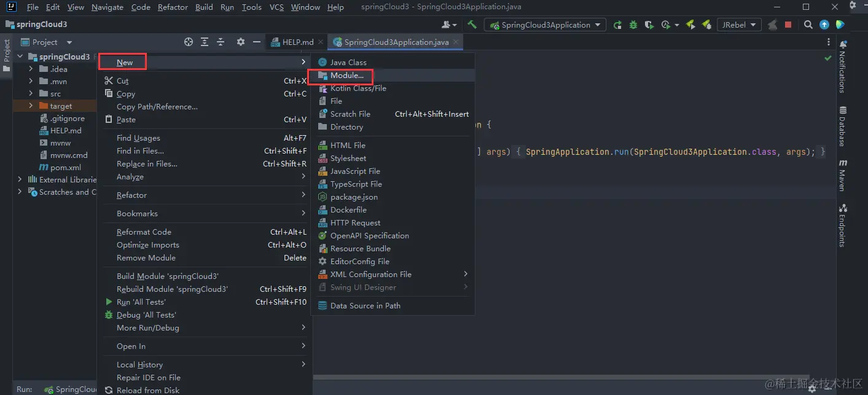
Task: Select Remove Module in context menu
Action: pos(204,257)
